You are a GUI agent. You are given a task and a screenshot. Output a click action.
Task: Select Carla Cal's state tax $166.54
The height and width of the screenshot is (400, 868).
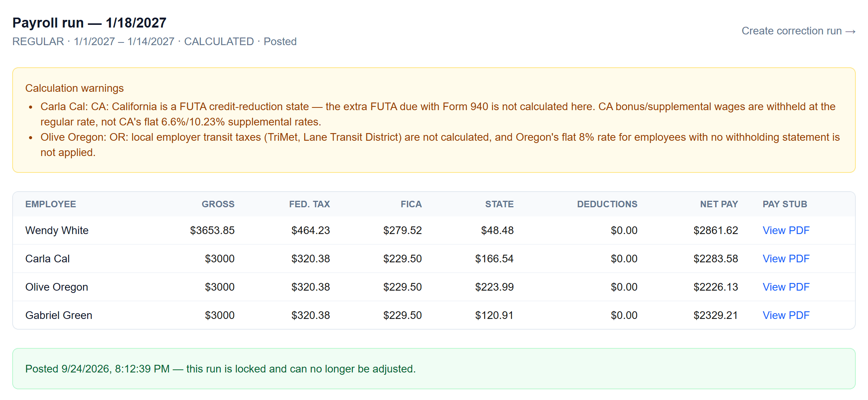point(494,259)
